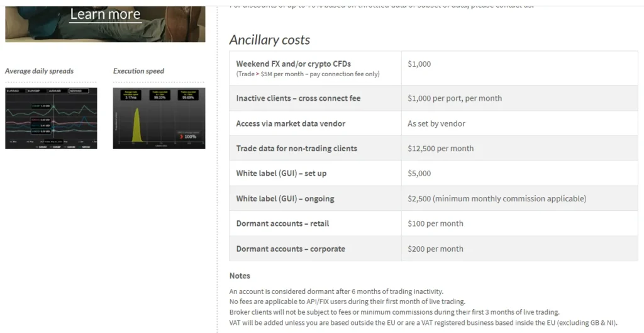Click the red arrow beside 100% in execution chart
Image resolution: width=644 pixels, height=333 pixels.
pyautogui.click(x=181, y=136)
